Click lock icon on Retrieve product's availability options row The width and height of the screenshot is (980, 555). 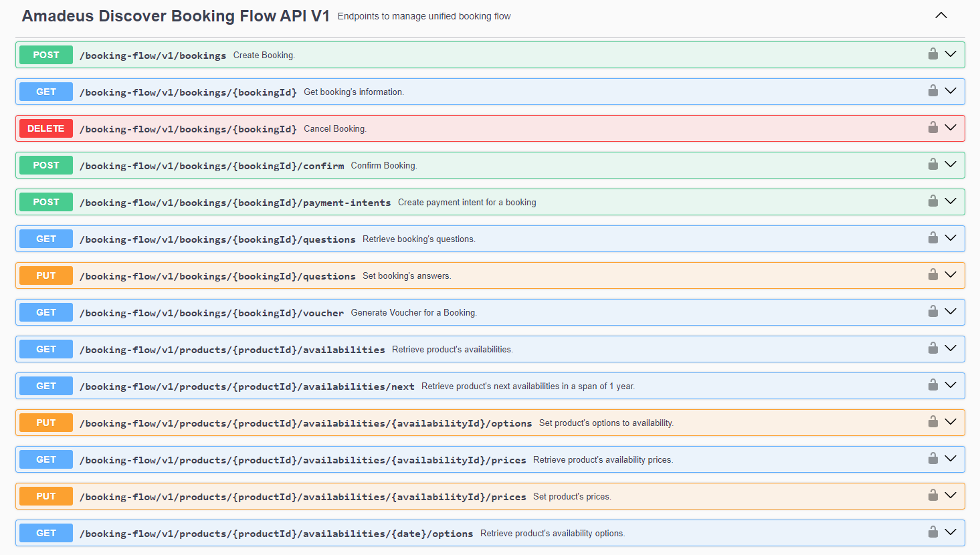[x=933, y=532]
